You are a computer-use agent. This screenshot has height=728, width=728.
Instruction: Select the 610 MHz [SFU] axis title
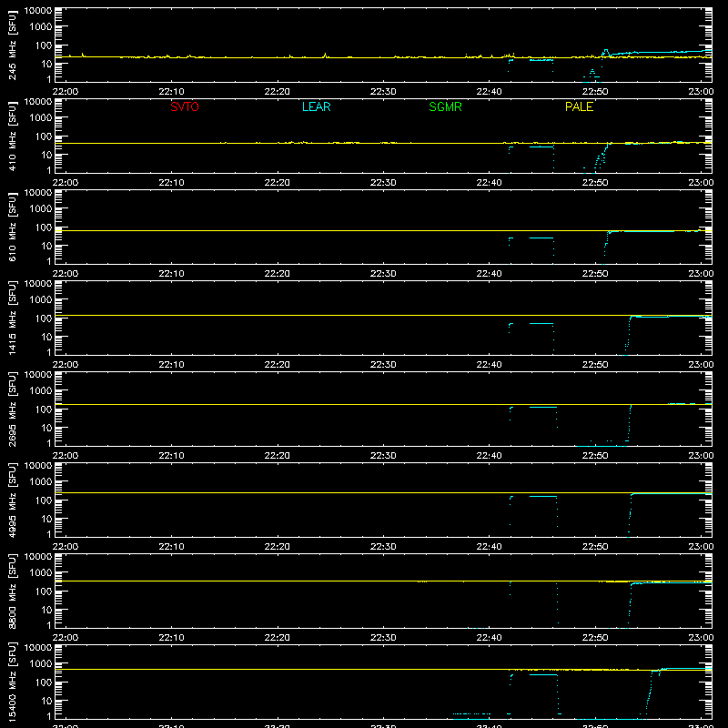tap(12, 227)
